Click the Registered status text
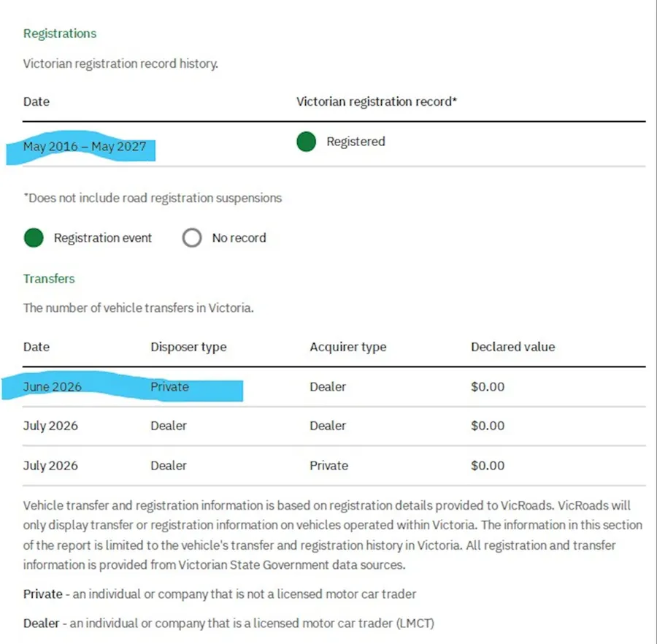Screen dimensions: 657x644 (x=356, y=142)
